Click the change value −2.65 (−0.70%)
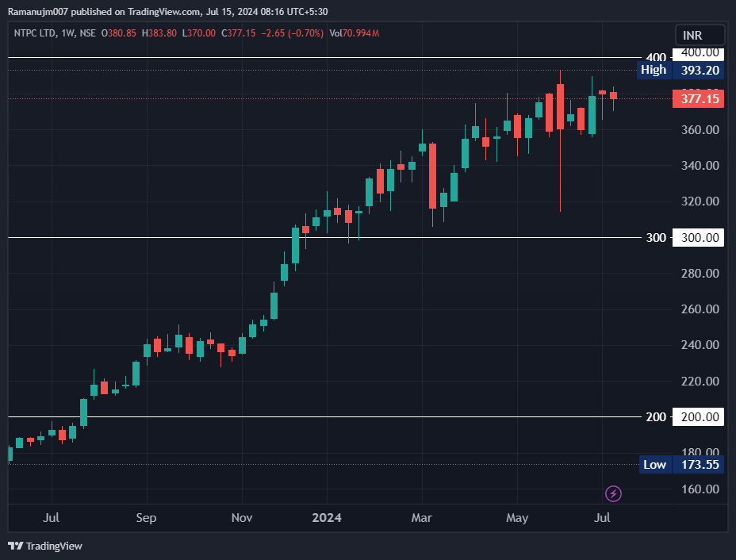736x560 pixels. (x=293, y=33)
